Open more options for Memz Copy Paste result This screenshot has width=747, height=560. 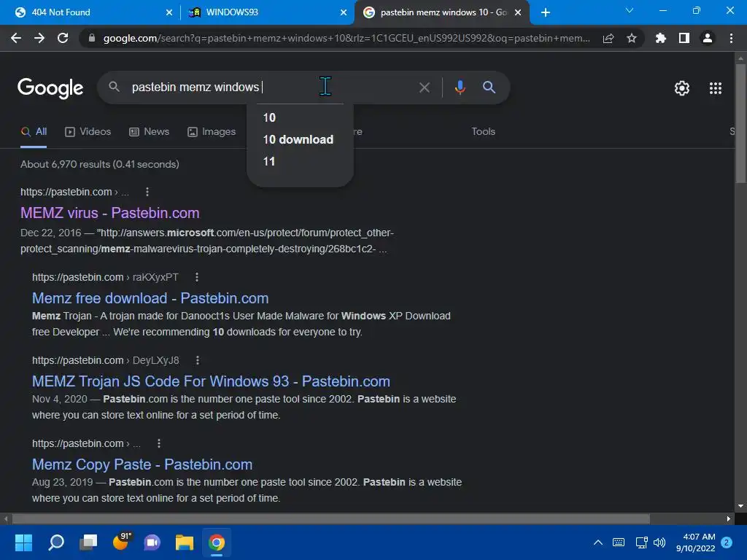click(x=158, y=443)
